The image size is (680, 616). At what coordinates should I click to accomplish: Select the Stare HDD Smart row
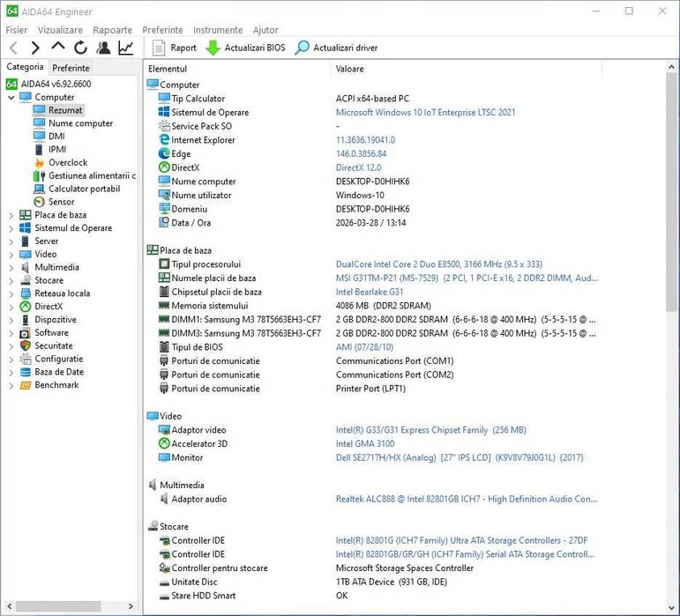tap(373, 596)
